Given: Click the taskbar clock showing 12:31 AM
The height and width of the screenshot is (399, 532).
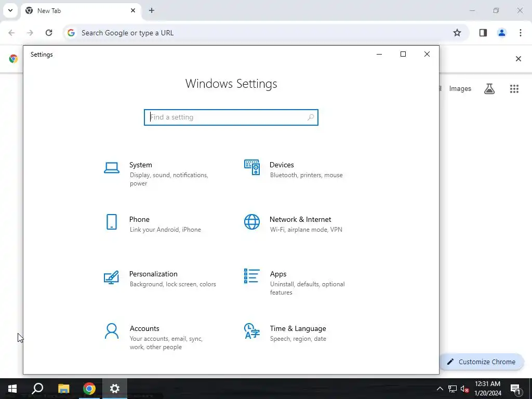Looking at the screenshot, I should [x=488, y=389].
